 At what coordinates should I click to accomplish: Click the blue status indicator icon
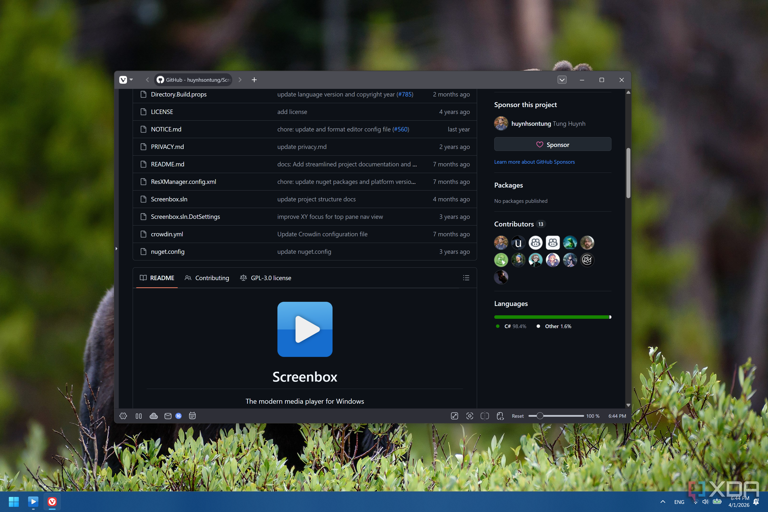[179, 416]
